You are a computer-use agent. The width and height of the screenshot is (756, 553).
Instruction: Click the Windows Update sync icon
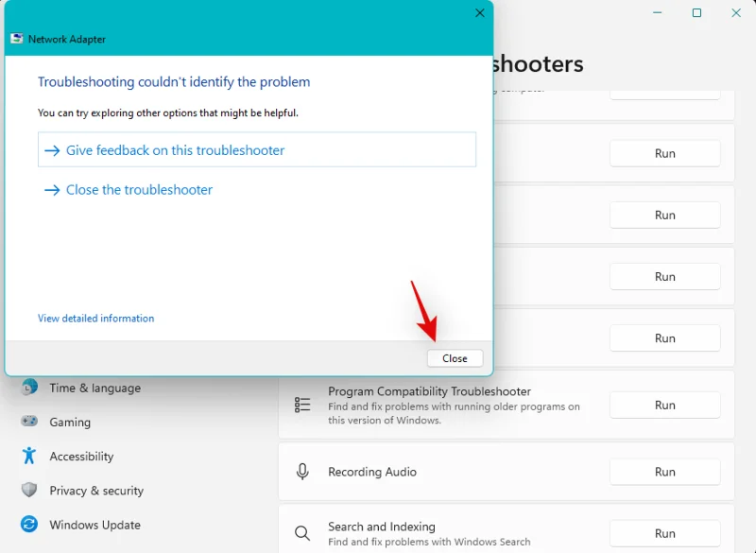[x=29, y=525]
